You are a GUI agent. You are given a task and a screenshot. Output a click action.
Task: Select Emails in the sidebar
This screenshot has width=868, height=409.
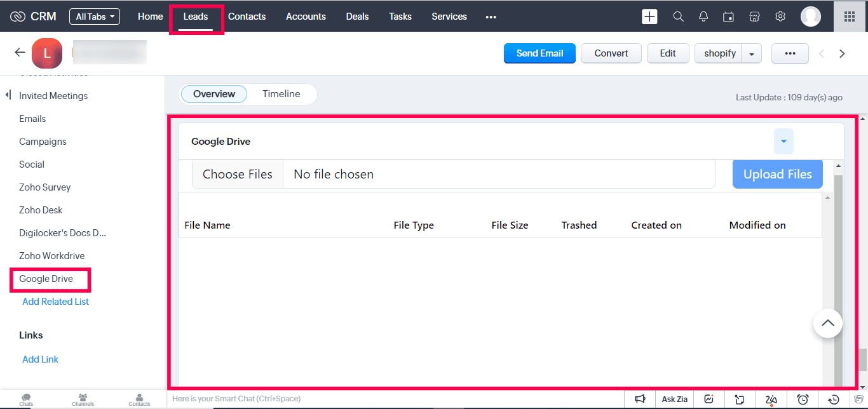click(x=32, y=119)
